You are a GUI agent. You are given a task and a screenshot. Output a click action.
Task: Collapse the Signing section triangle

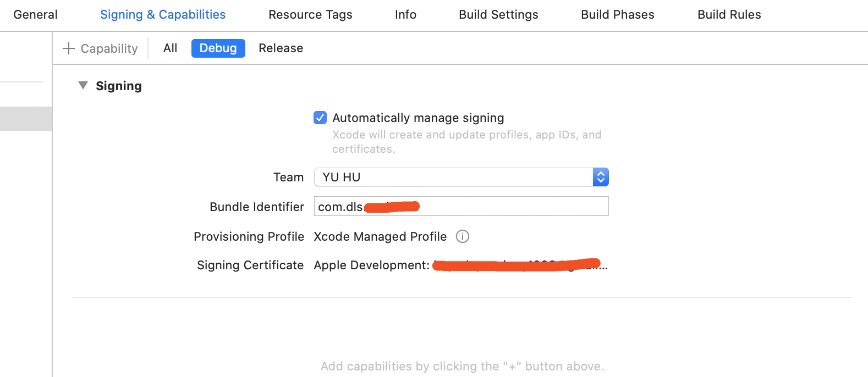coord(83,86)
